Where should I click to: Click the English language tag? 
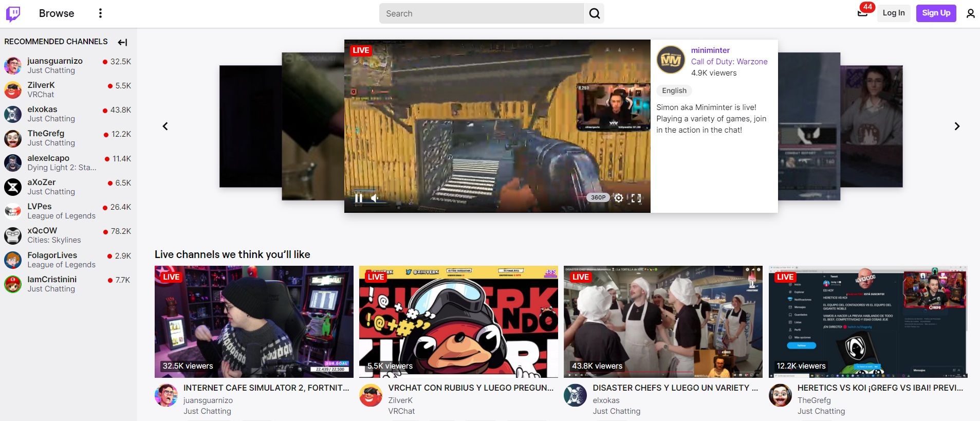(x=674, y=90)
